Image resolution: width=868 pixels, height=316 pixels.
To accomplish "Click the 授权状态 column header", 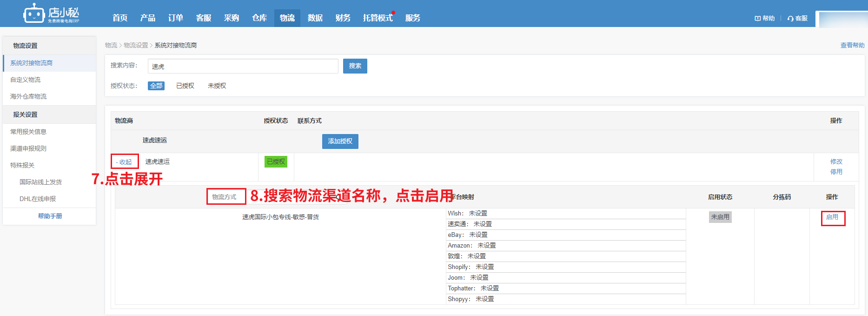I will click(x=276, y=121).
